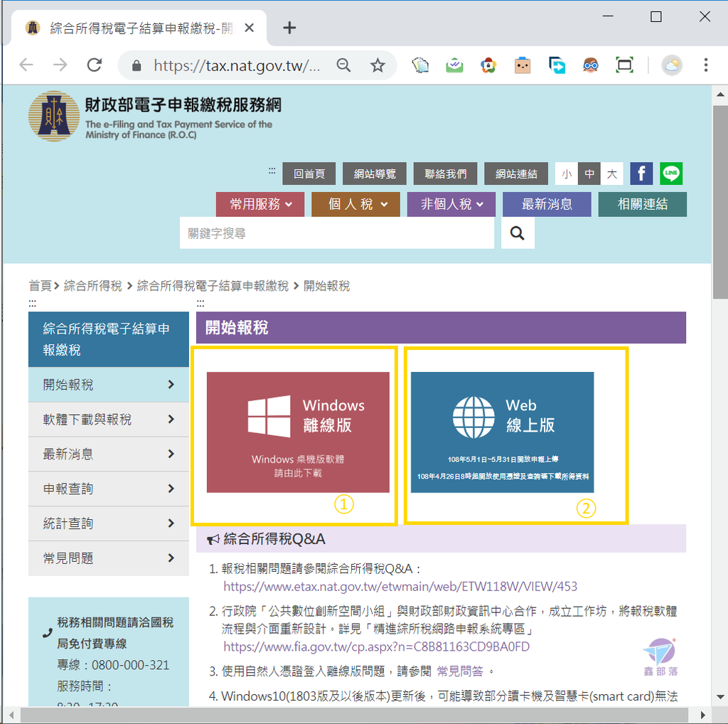Screen dimensions: 728x724
Task: Expand 軟體下載與報稅 in the sidebar
Action: [109, 420]
